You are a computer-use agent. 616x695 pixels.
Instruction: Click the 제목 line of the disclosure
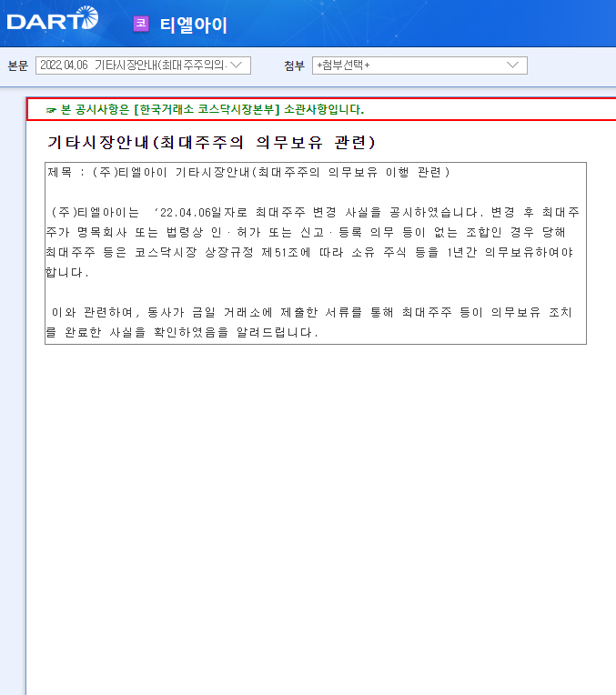248,172
